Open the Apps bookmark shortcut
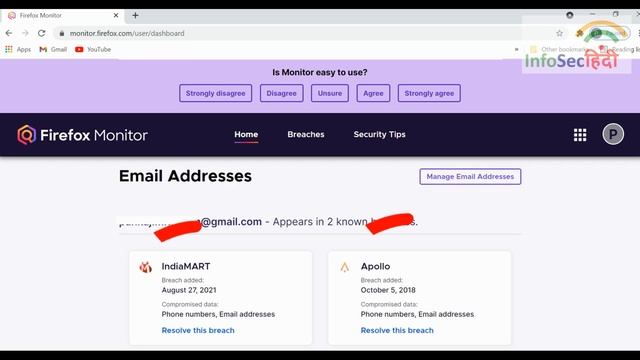Screen dimensions: 640x360 (18, 49)
